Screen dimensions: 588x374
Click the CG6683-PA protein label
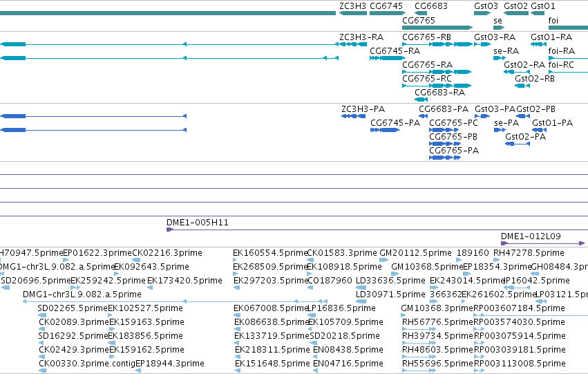[x=444, y=109]
